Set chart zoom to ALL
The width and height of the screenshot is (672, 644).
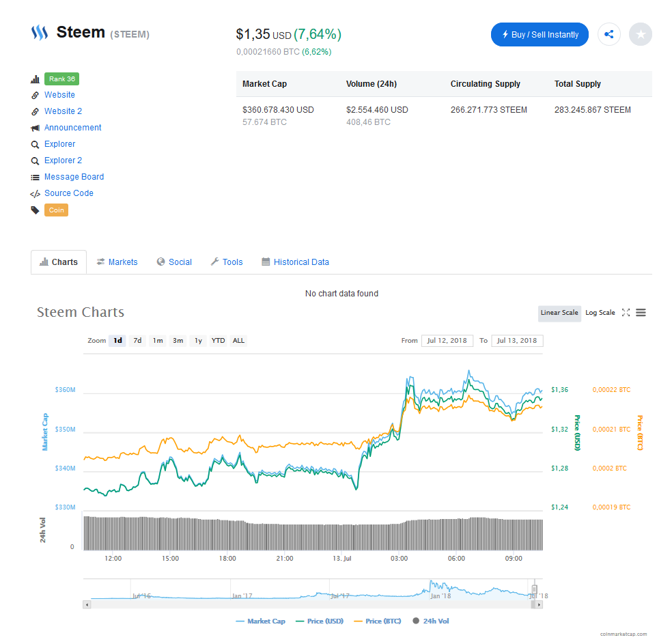[238, 341]
